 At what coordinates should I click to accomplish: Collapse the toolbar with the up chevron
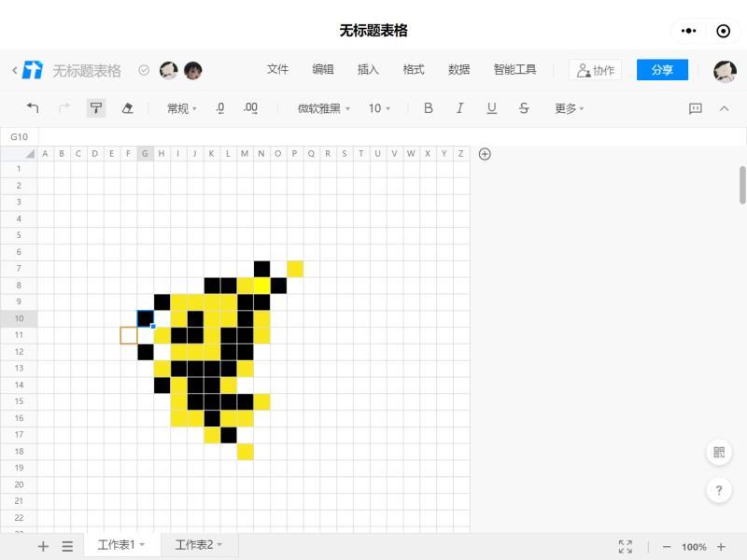(x=725, y=108)
